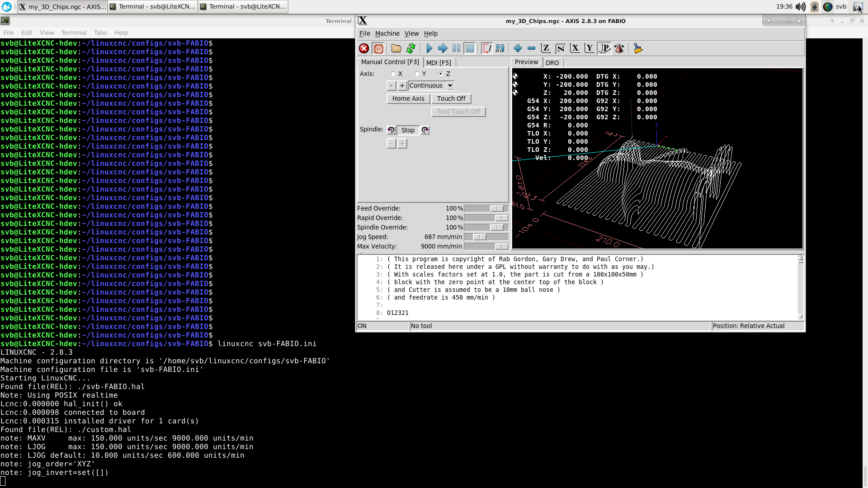Open Terminal window Edit menu

27,33
